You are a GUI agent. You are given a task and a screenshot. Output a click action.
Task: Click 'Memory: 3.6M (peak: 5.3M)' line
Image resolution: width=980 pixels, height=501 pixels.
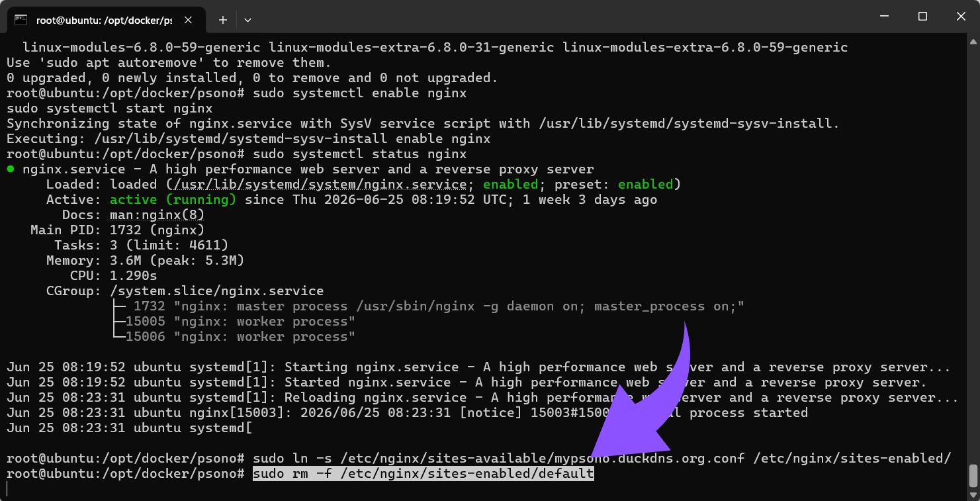[145, 261]
